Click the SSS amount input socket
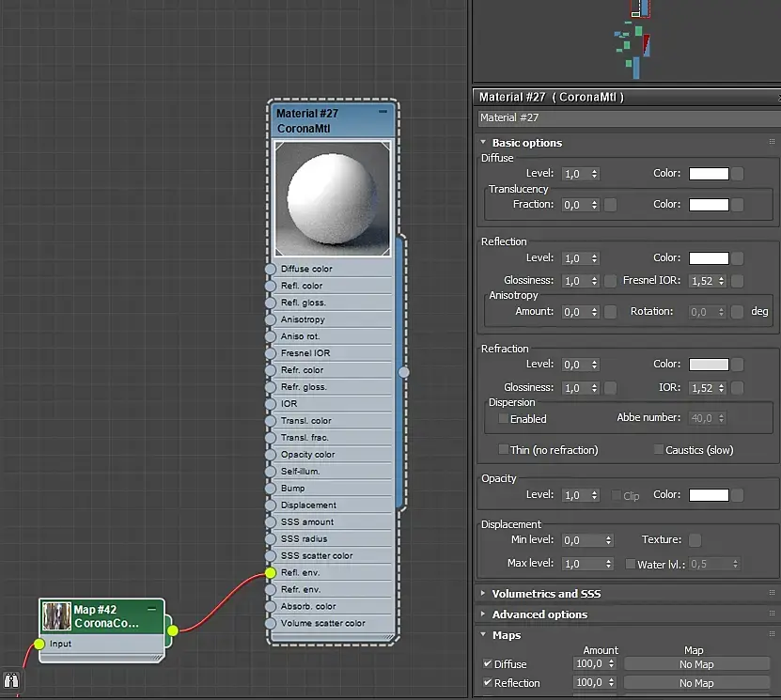The height and width of the screenshot is (700, 781). [270, 522]
